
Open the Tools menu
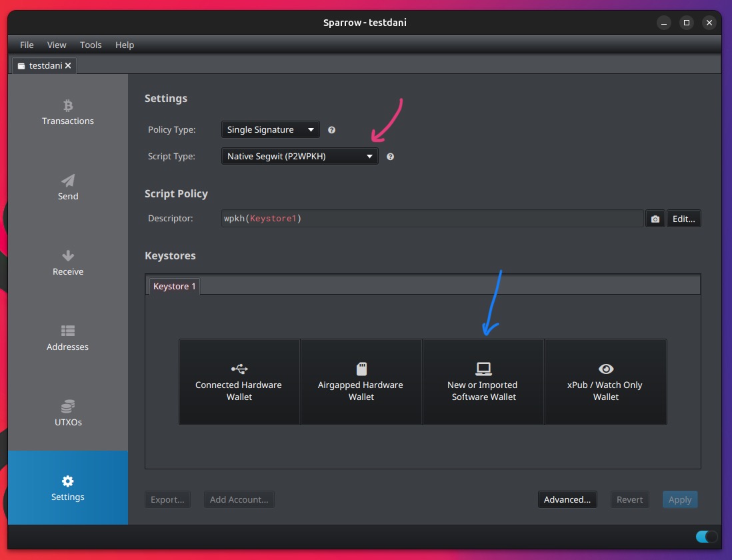91,45
